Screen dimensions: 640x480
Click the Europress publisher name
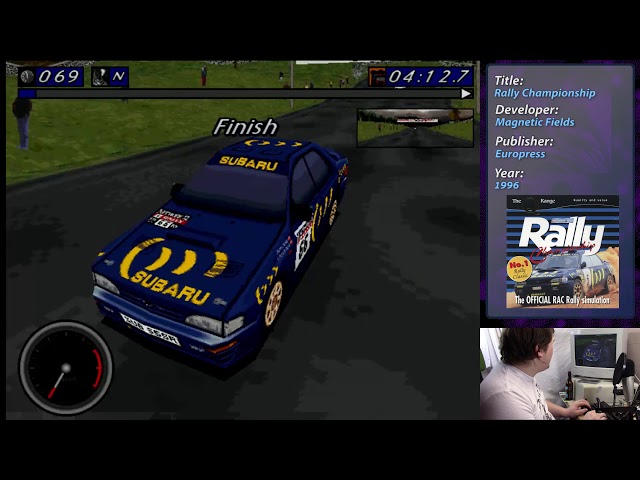click(520, 154)
